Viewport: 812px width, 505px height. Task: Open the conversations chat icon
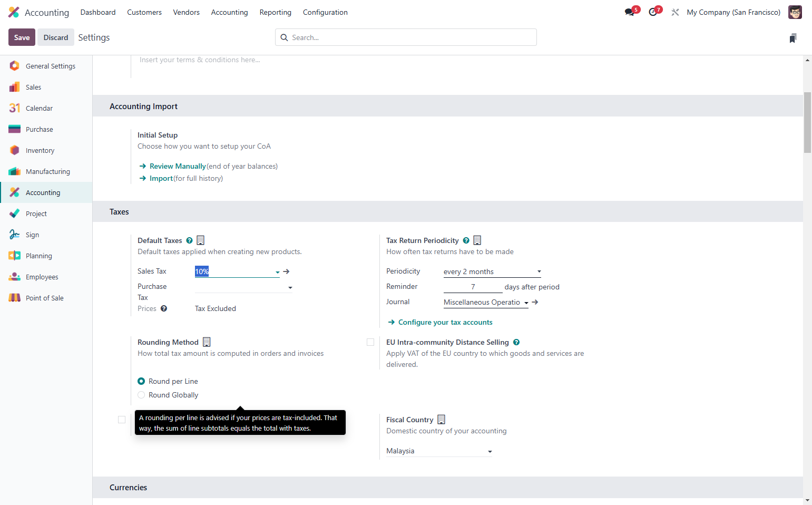[x=629, y=12]
